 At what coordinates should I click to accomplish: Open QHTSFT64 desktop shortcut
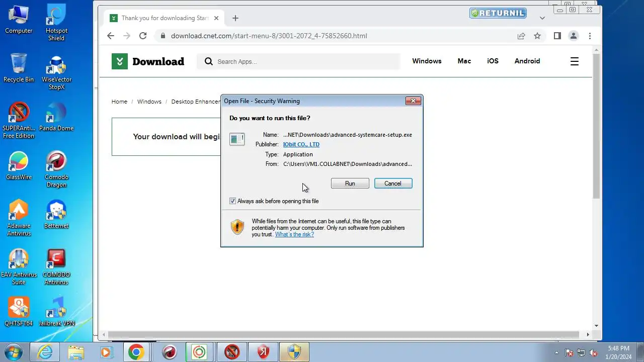click(x=19, y=312)
